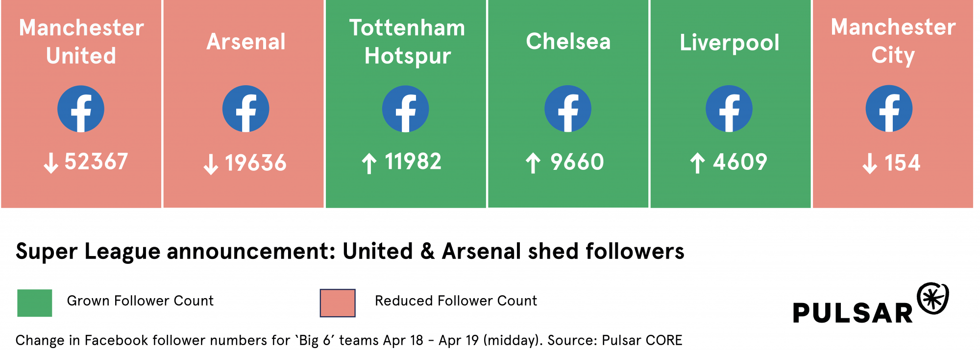The height and width of the screenshot is (350, 980).
Task: Click the up arrow beside 11982
Action: (369, 163)
